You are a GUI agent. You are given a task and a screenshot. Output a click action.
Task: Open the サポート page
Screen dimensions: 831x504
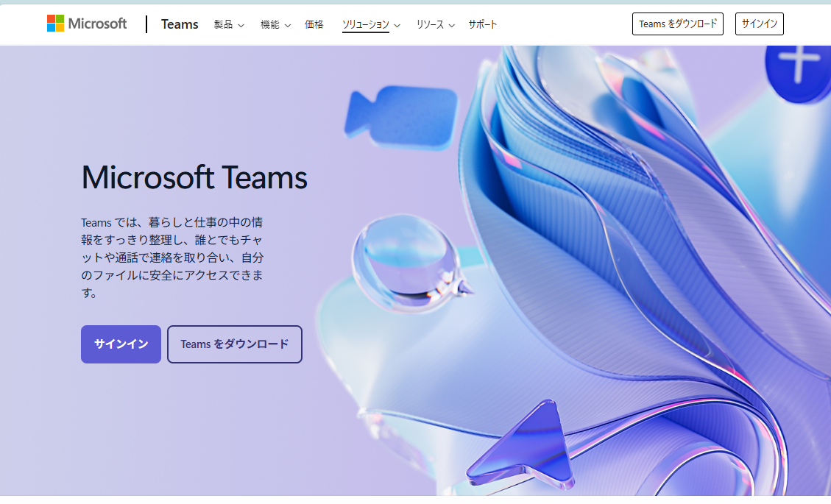point(482,24)
